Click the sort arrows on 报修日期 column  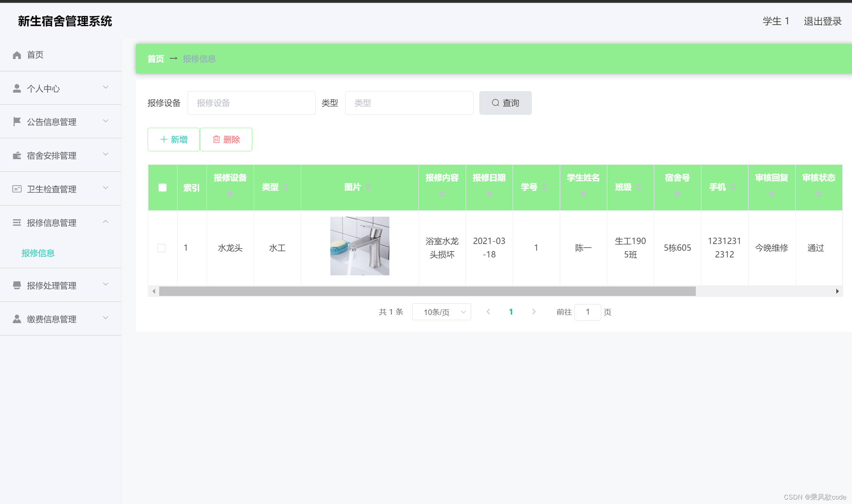coord(489,193)
